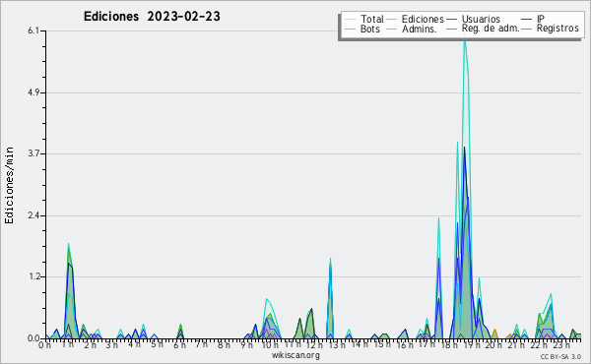Click the '6 h' x-axis label
The image size is (591, 364).
tap(179, 344)
